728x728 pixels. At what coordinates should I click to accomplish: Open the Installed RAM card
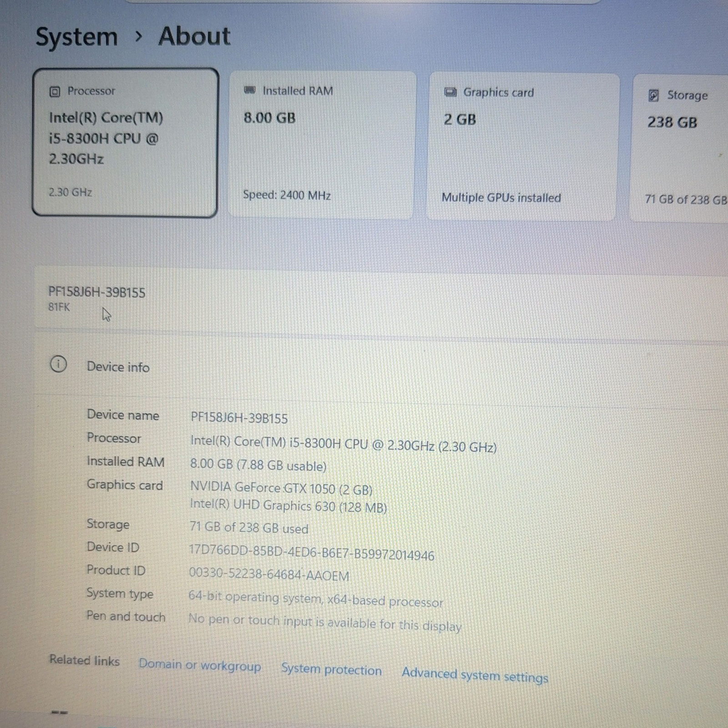[322, 145]
